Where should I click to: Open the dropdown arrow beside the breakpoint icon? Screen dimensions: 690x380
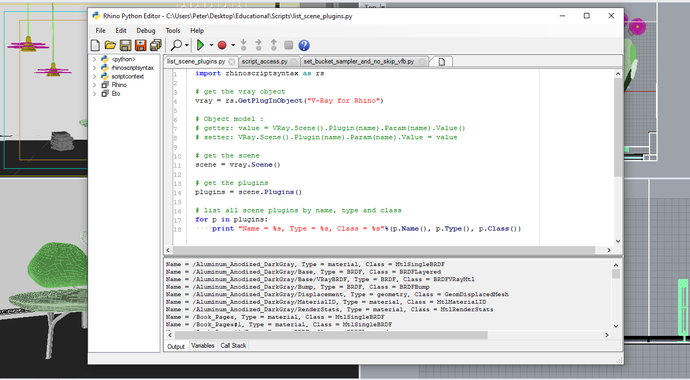click(233, 45)
